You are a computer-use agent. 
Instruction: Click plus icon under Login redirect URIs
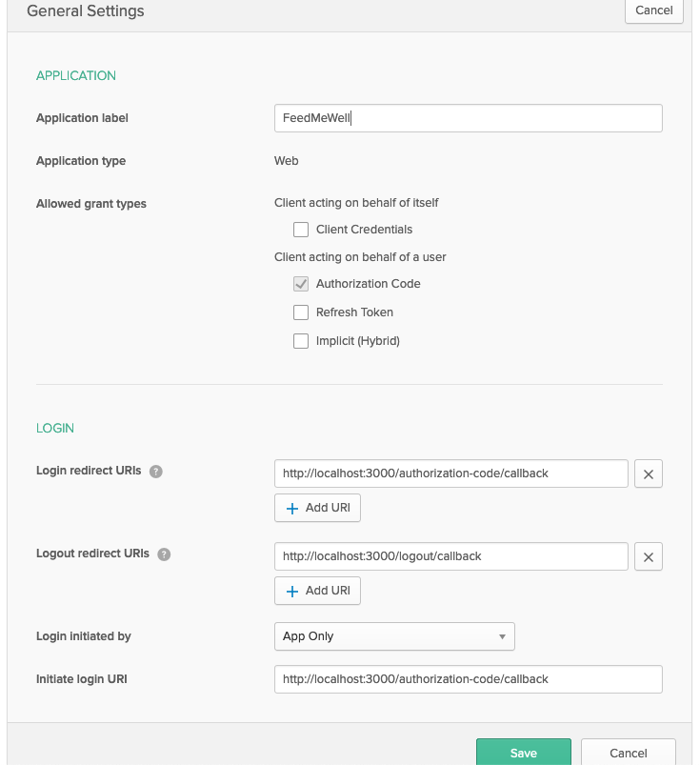click(x=292, y=508)
